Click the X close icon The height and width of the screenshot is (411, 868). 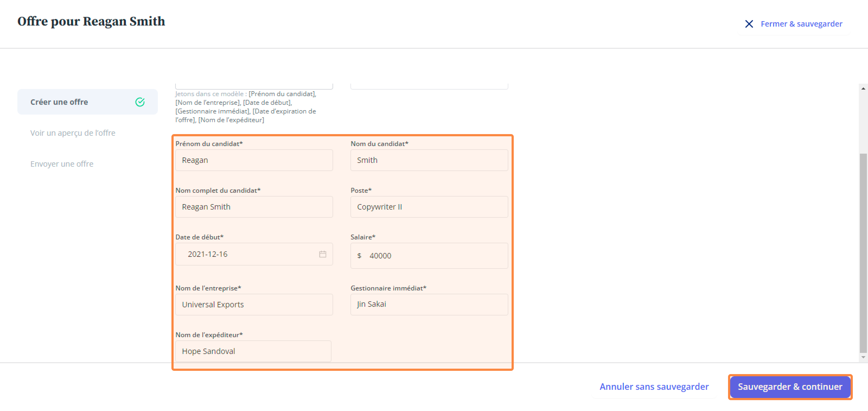[749, 24]
